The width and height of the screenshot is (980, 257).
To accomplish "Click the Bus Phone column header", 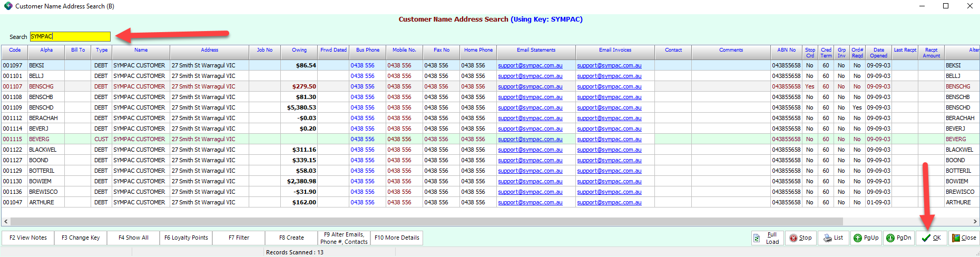I will [368, 52].
